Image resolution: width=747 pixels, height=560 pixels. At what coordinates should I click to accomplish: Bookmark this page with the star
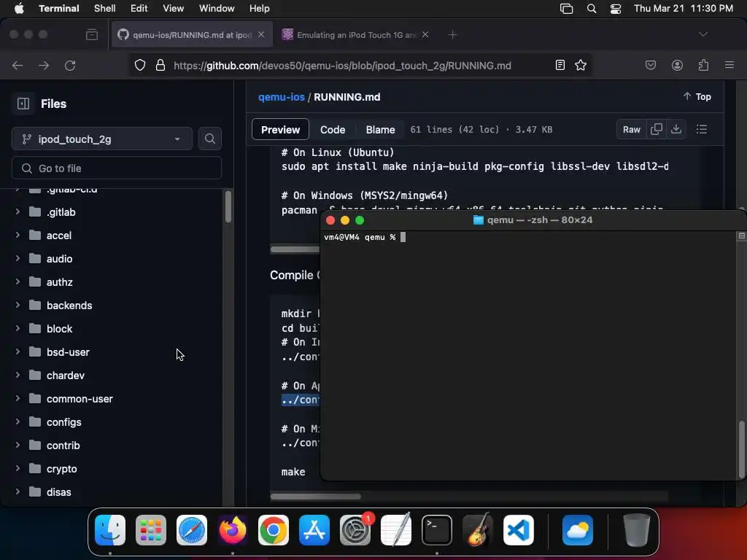(x=580, y=65)
